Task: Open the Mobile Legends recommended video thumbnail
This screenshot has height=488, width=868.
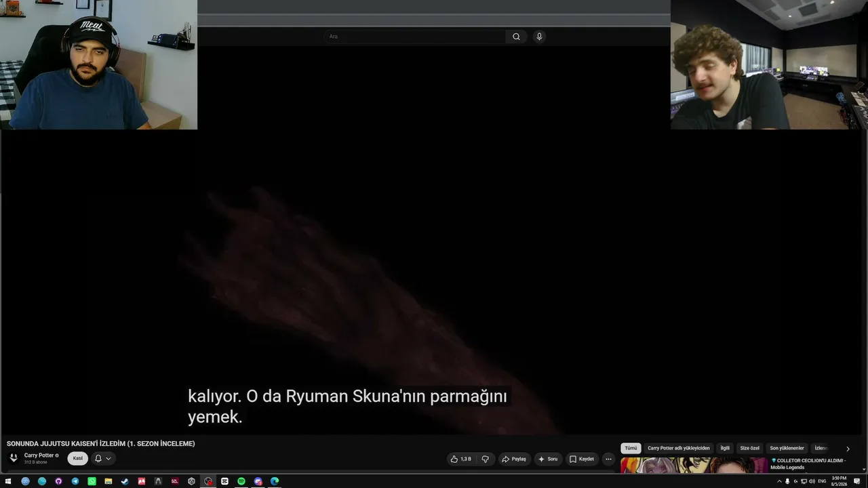Action: [x=694, y=466]
